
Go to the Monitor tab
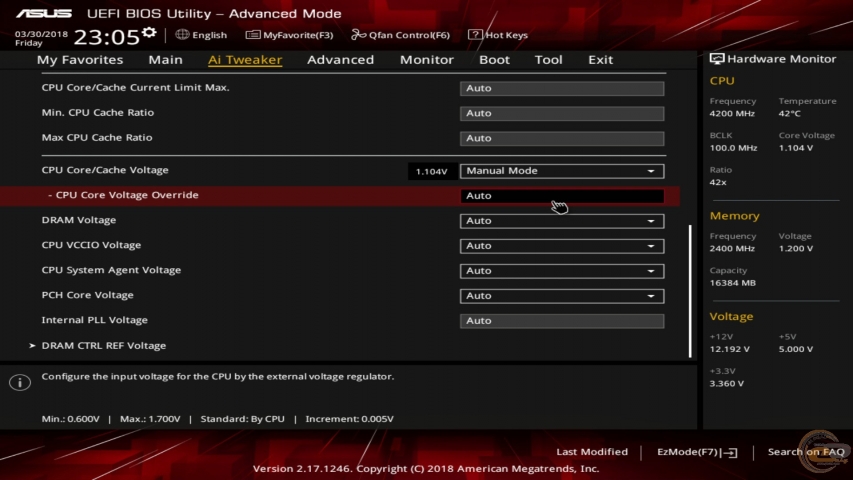coord(426,60)
